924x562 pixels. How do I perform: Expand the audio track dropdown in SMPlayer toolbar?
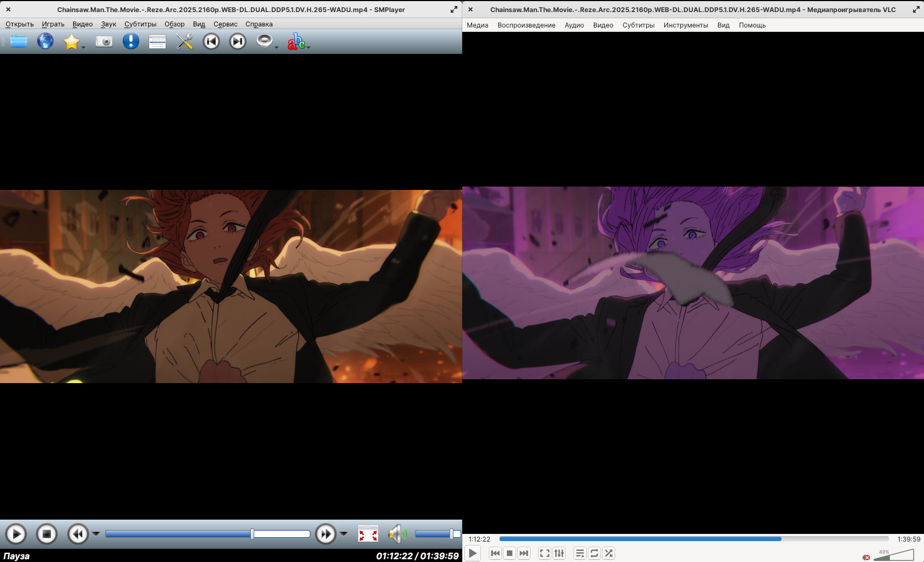click(x=276, y=48)
